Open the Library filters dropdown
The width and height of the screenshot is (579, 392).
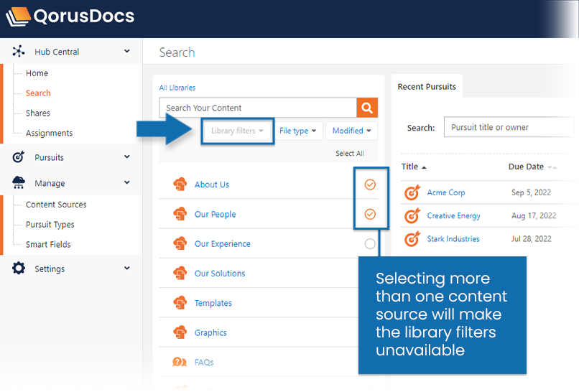pyautogui.click(x=238, y=131)
